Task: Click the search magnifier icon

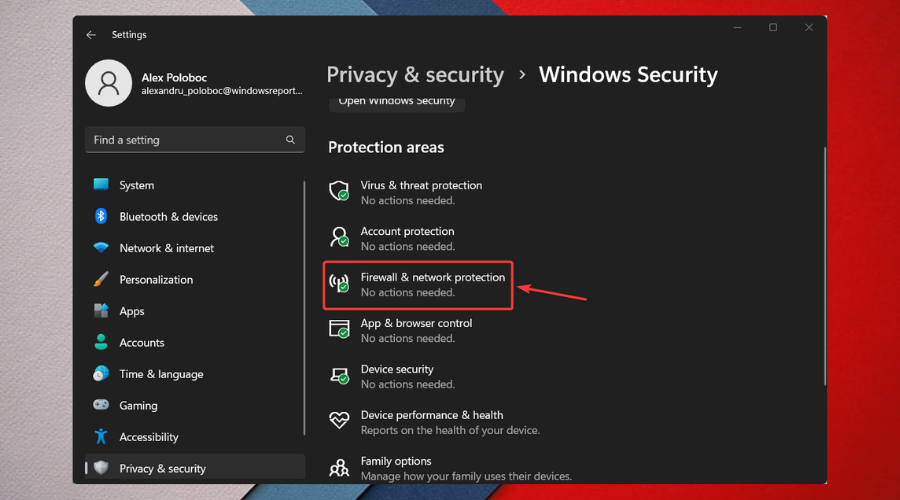Action: [x=290, y=140]
